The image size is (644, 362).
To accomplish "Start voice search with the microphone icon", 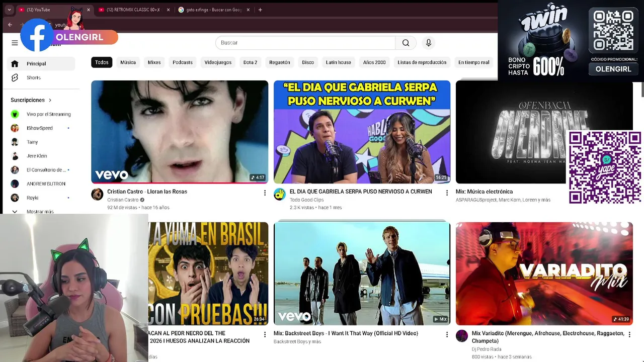I will [429, 43].
